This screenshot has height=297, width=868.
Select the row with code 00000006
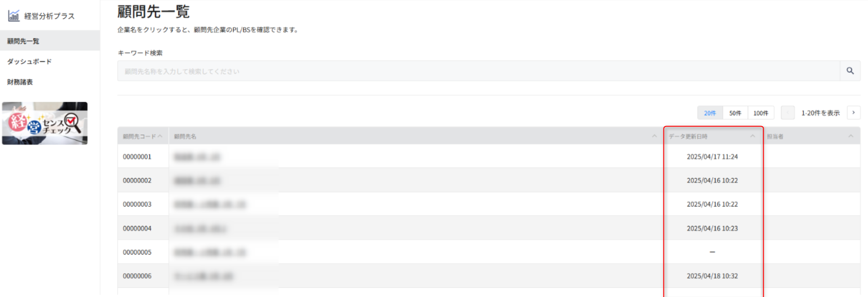(x=489, y=276)
